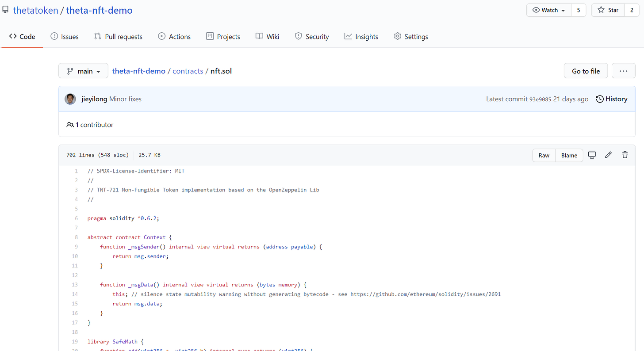This screenshot has width=644, height=351.
Task: Click the '702 lines (548 sloc)' file info
Action: pyautogui.click(x=97, y=155)
